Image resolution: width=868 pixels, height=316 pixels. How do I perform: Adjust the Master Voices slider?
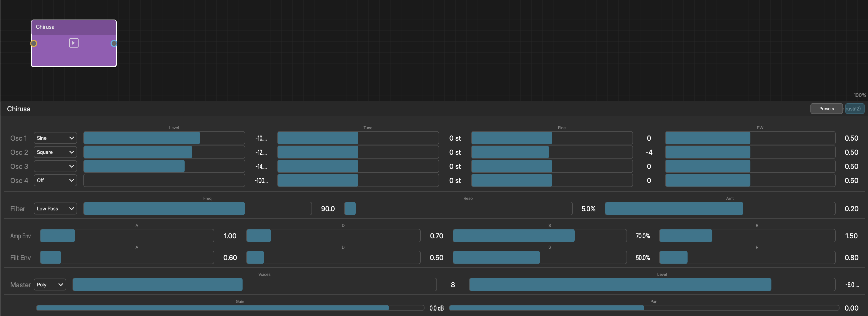point(255,285)
